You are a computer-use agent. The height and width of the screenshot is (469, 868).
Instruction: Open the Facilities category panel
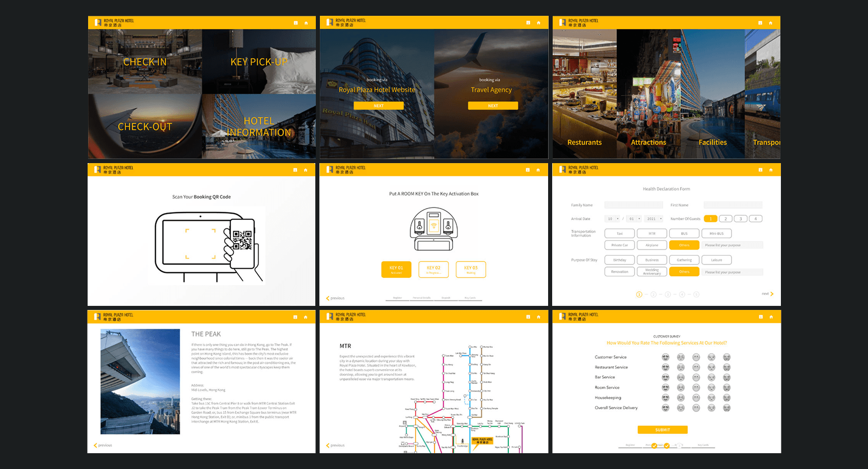point(713,94)
